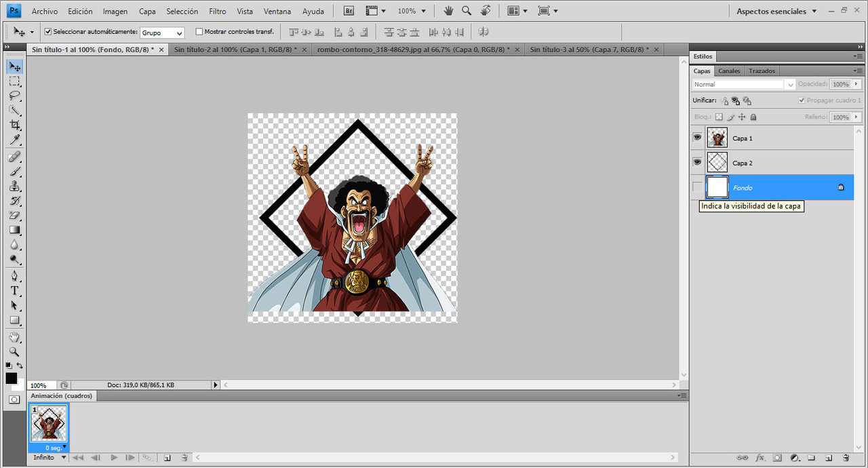Select the Lasso tool
The height and width of the screenshot is (468, 868).
pyautogui.click(x=14, y=96)
